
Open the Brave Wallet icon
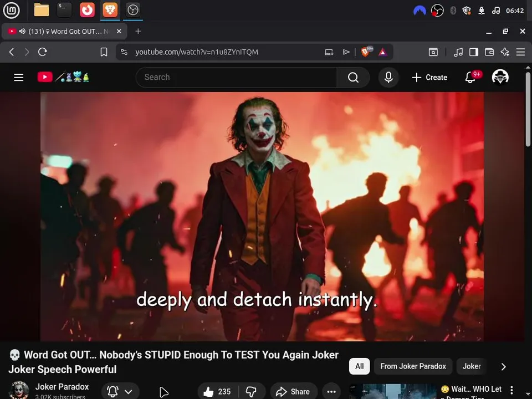(489, 52)
